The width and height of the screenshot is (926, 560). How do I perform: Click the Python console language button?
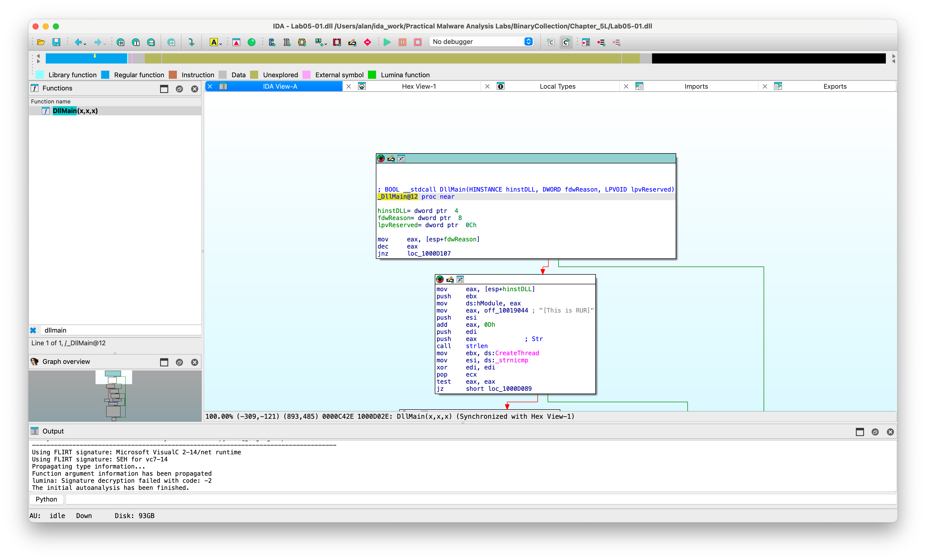tap(46, 499)
